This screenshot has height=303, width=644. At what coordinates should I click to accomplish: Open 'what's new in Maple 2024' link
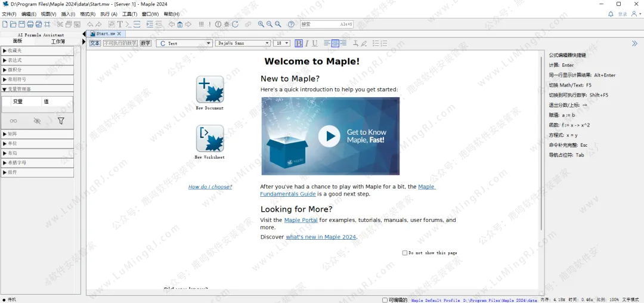[321, 237]
